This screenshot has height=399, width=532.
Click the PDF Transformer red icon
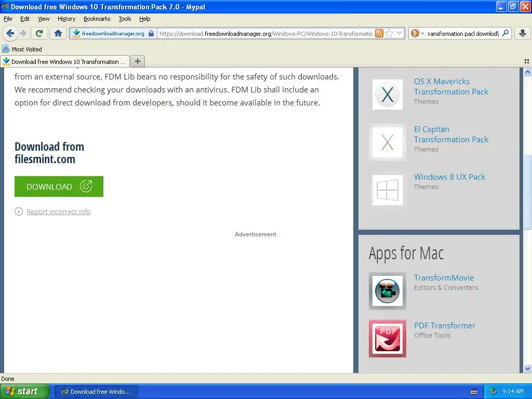click(x=388, y=339)
